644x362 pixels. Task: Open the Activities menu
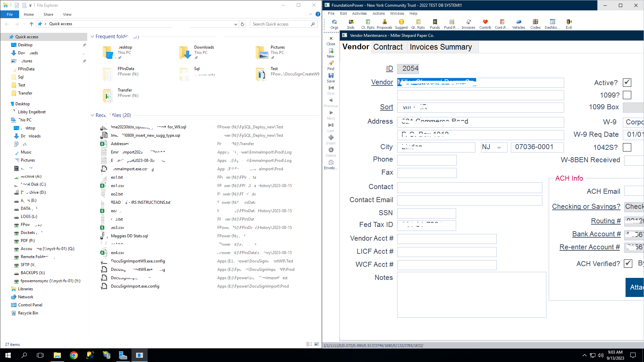click(x=359, y=13)
